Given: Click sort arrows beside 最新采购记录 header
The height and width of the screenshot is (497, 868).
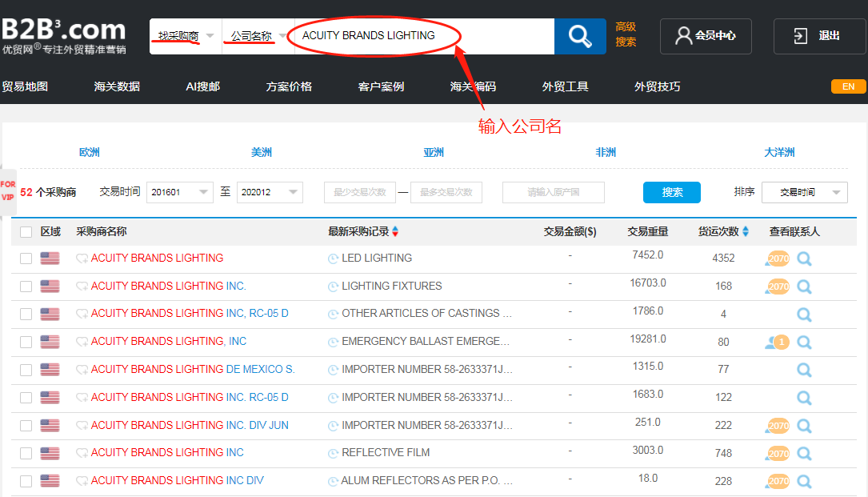Looking at the screenshot, I should [395, 232].
